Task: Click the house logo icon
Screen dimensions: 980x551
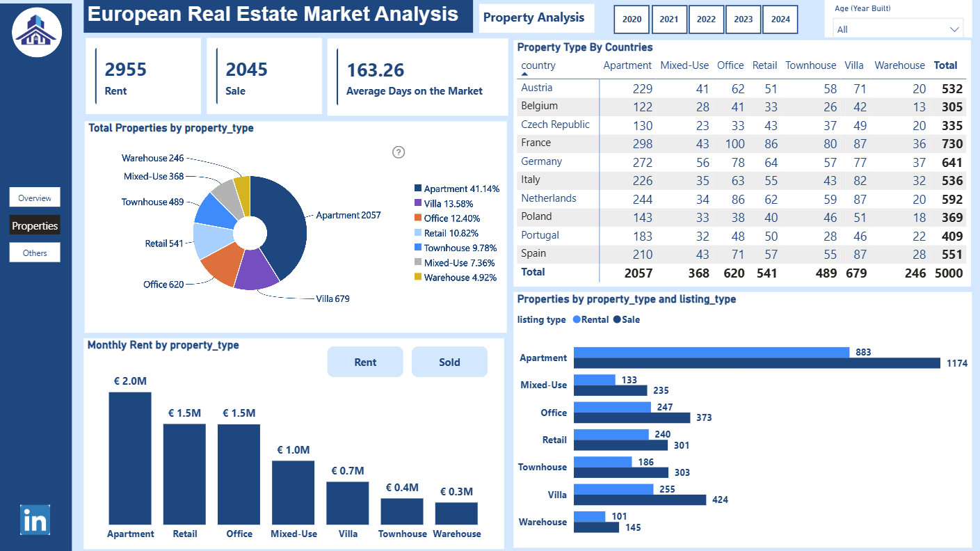Action: tap(37, 33)
